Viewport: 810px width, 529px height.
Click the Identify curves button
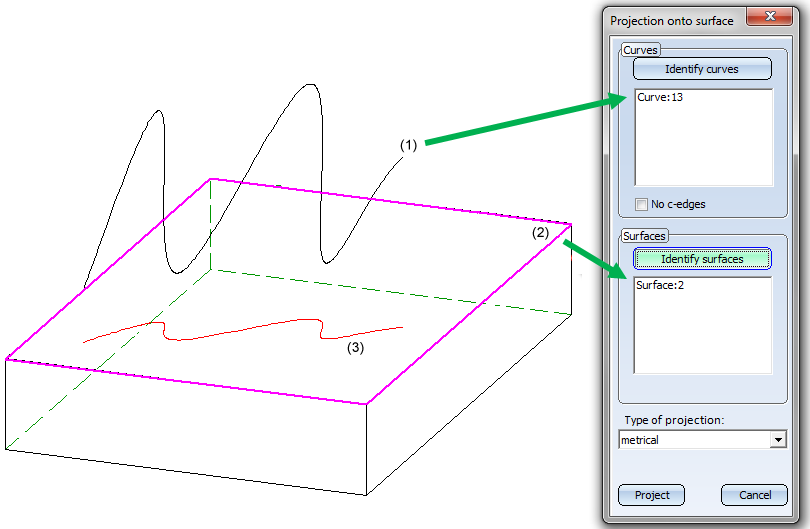pos(702,69)
